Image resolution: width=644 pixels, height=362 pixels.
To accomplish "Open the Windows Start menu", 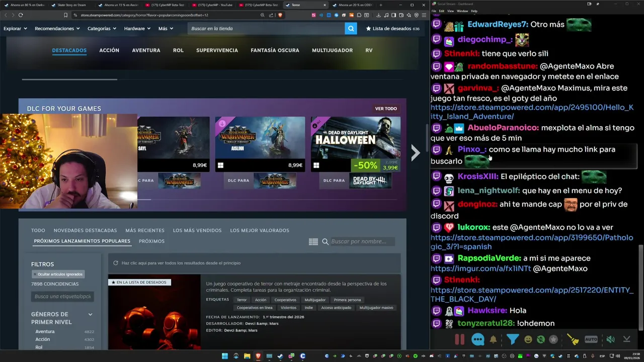I will (x=225, y=356).
